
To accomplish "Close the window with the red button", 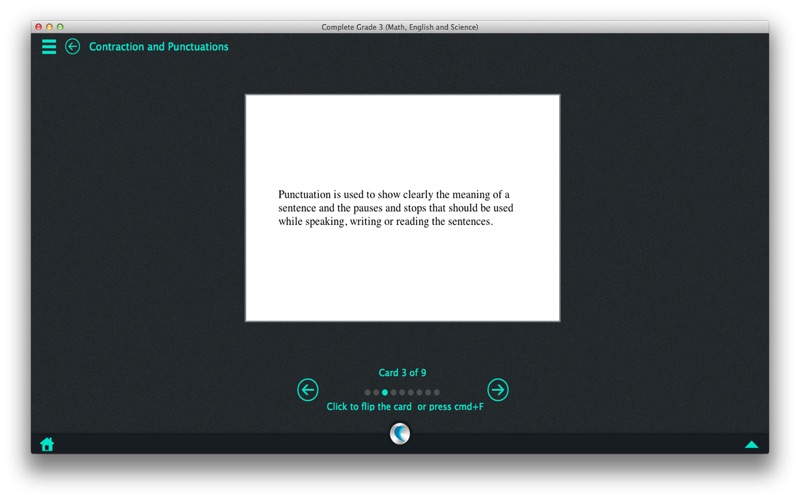I will 38,27.
